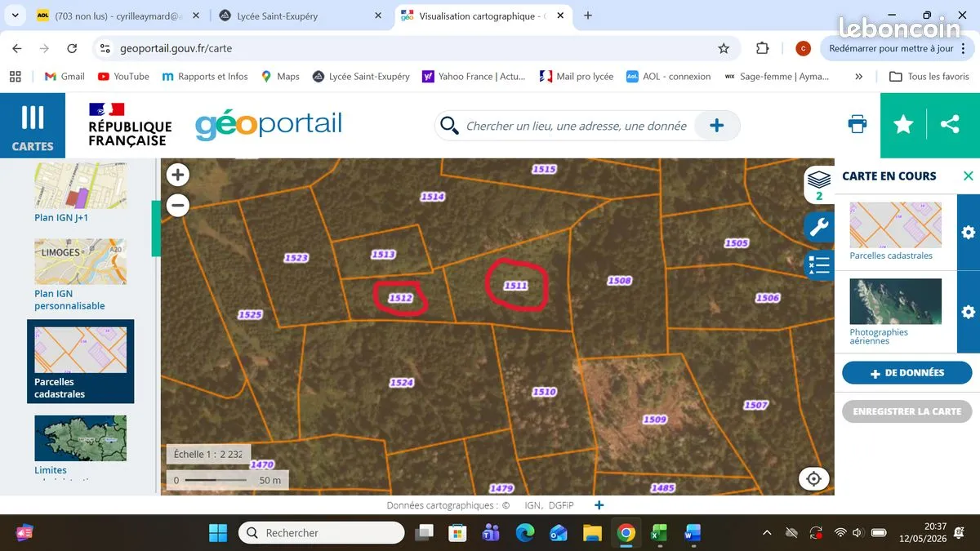Select the Plan IGN personnalisable thumbnail
This screenshot has width=980, height=551.
[80, 261]
